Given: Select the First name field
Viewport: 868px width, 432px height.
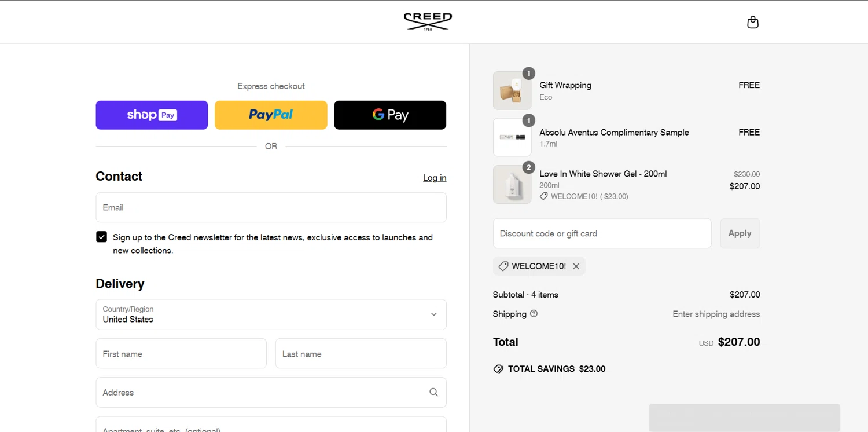Looking at the screenshot, I should (x=181, y=353).
